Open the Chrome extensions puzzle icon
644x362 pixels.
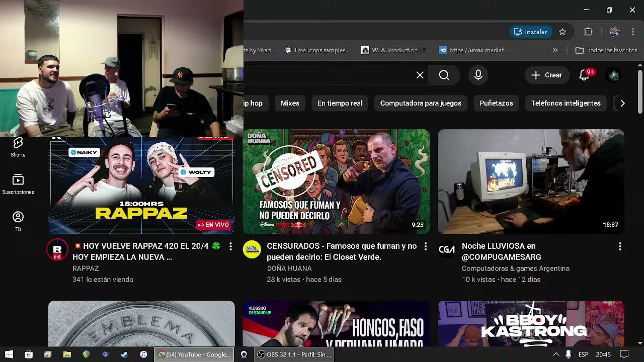(588, 32)
